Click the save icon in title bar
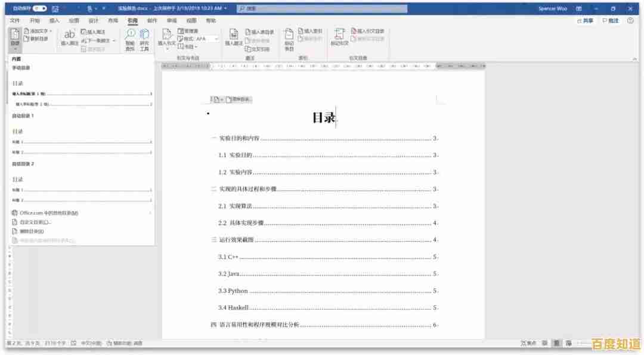 55,9
